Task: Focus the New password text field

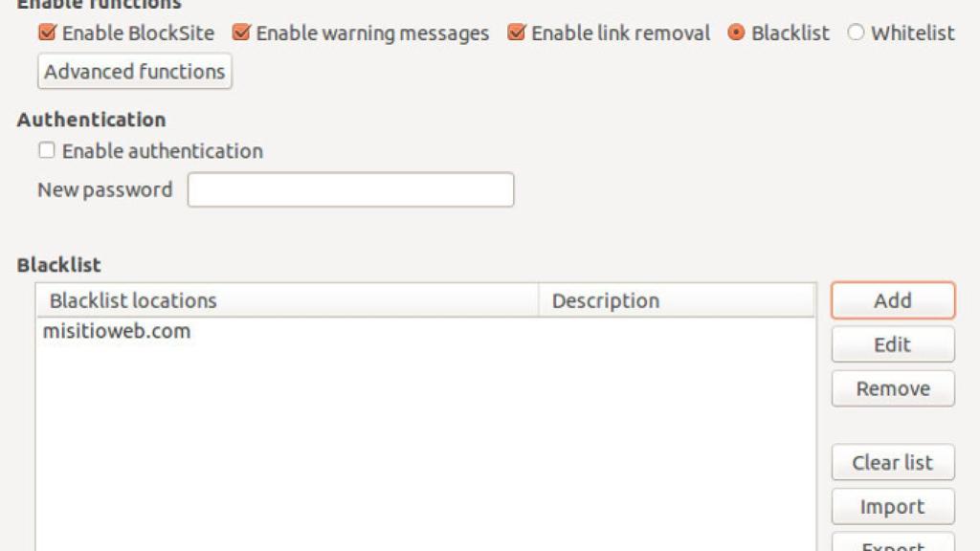Action: pos(350,189)
